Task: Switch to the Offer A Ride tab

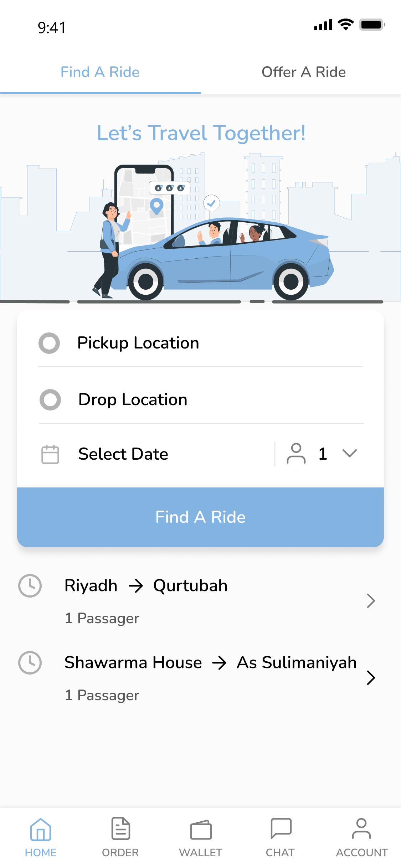Action: pyautogui.click(x=304, y=72)
